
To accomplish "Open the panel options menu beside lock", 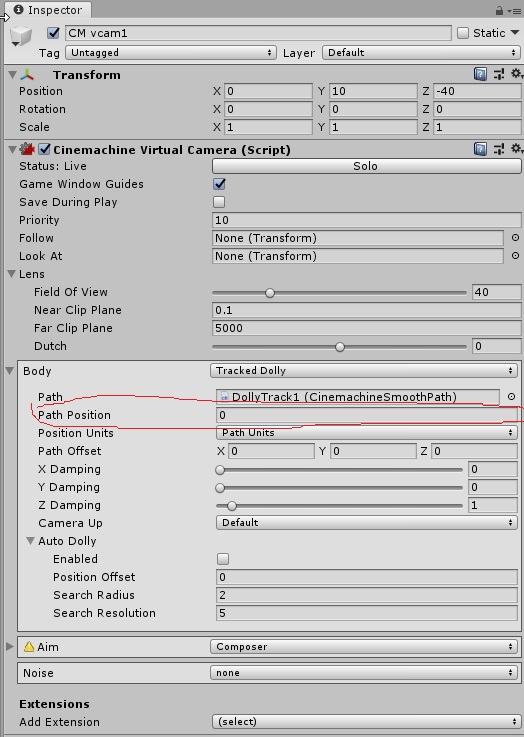I will [x=514, y=10].
